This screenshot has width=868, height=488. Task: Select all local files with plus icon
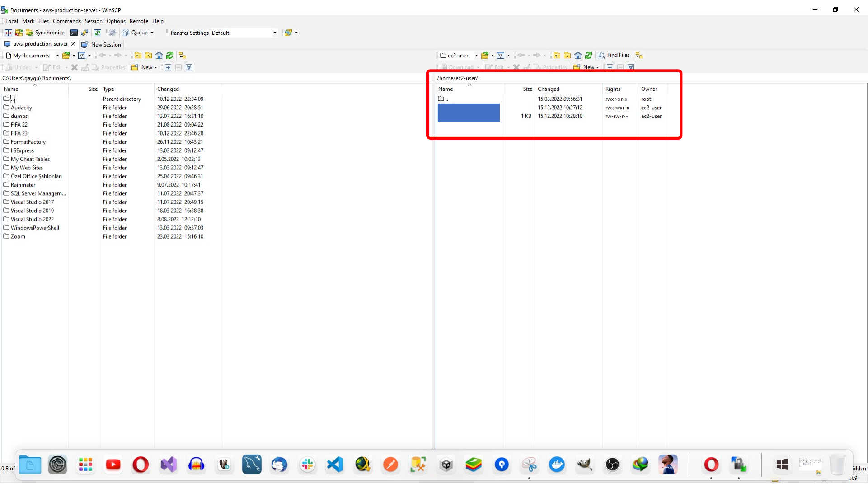[x=168, y=67]
